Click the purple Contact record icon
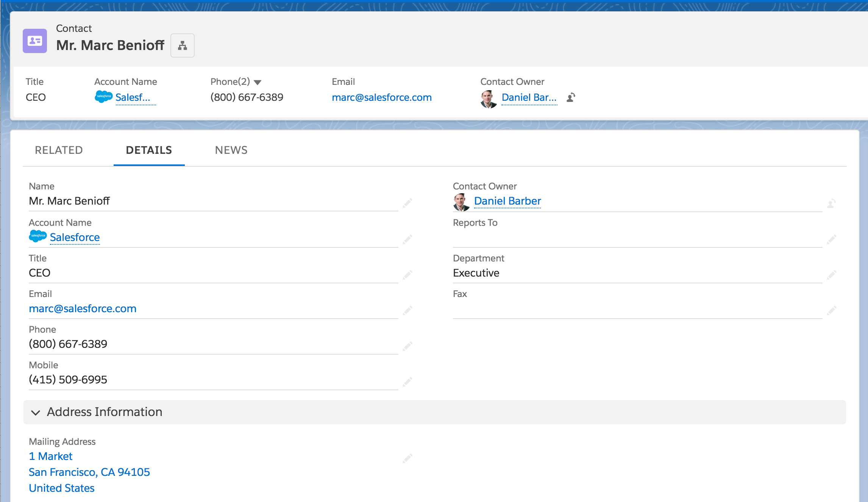Screen dimensions: 868x502 click(x=35, y=41)
